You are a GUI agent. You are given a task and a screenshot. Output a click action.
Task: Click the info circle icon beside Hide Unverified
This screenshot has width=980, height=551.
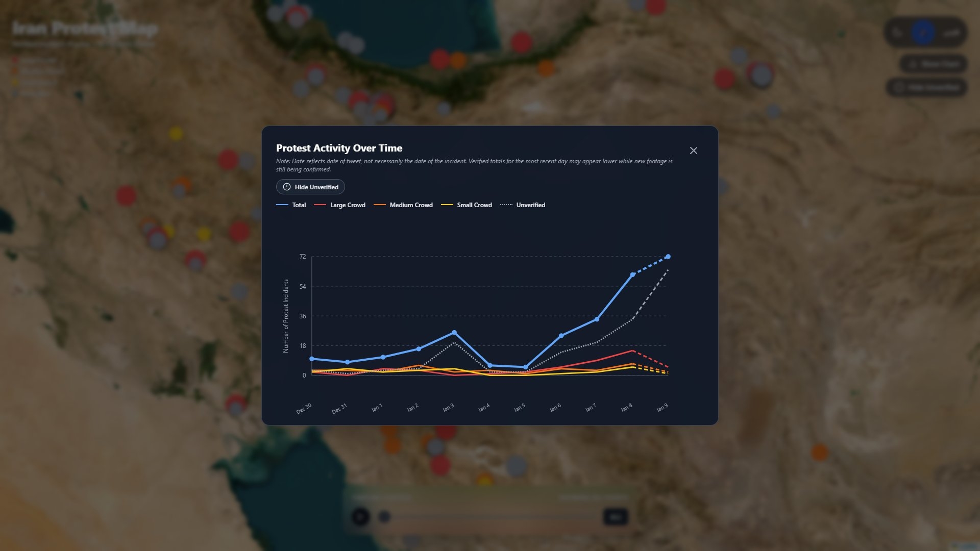(x=287, y=187)
